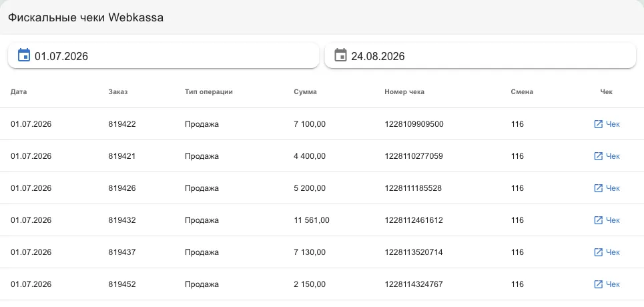Click the Заказ column header
Screen dimensions: 644x307
tap(118, 92)
